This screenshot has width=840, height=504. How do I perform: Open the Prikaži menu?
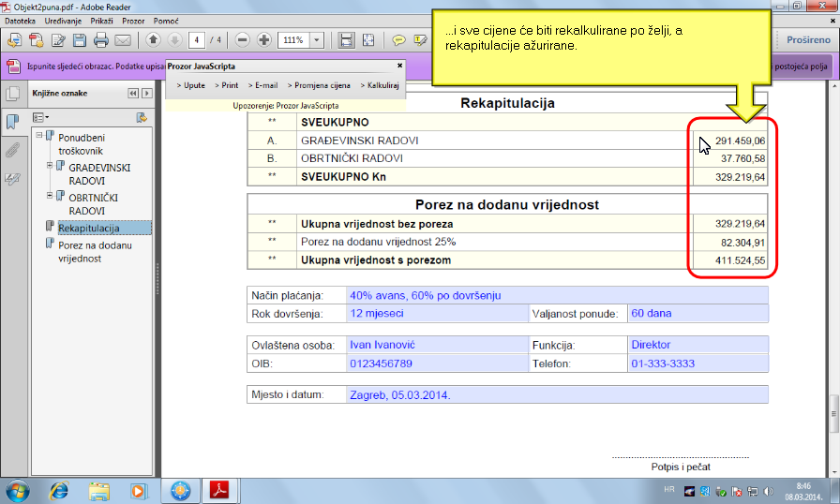coord(102,21)
